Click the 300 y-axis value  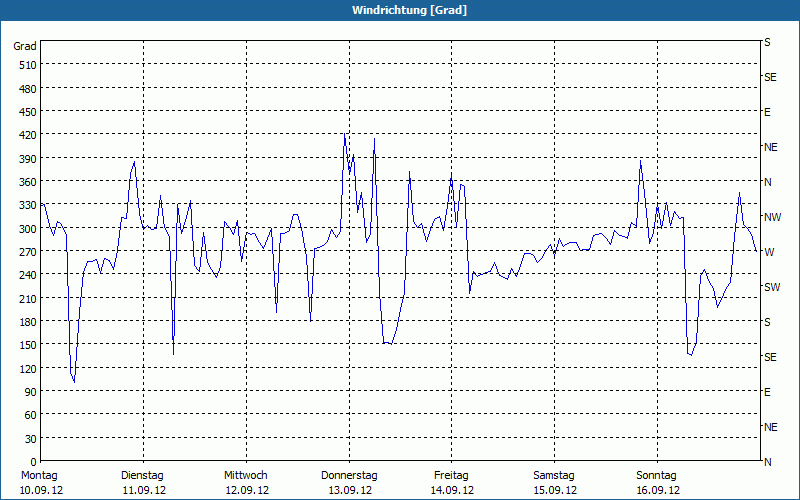pyautogui.click(x=28, y=229)
